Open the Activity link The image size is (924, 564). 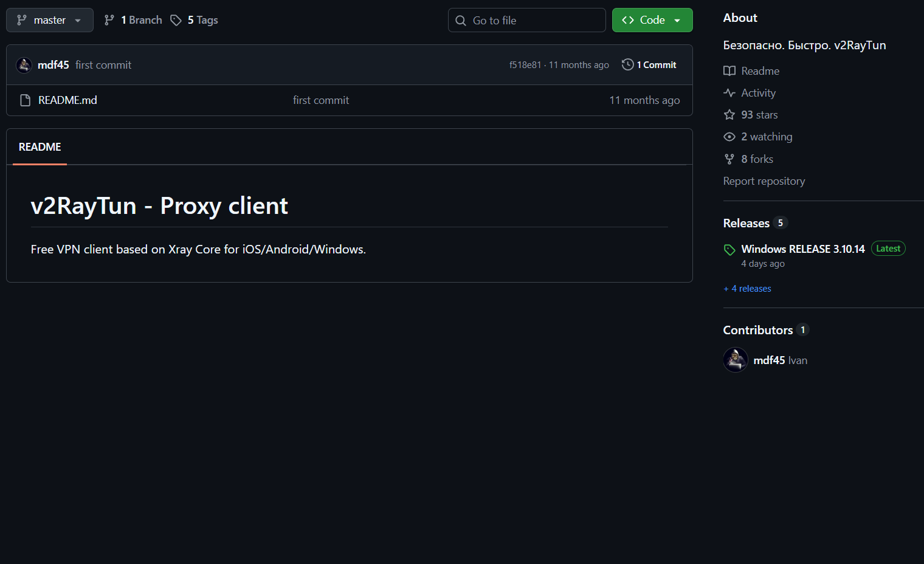(x=758, y=93)
